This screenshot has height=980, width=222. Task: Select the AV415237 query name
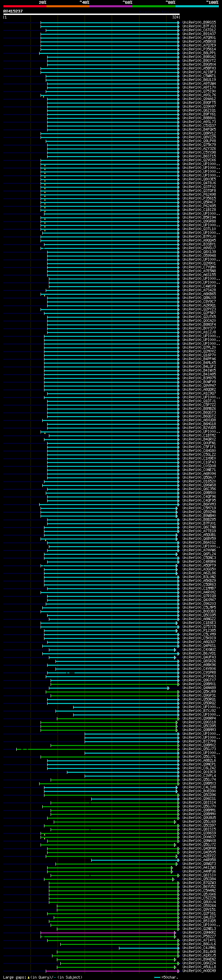(x=13, y=11)
